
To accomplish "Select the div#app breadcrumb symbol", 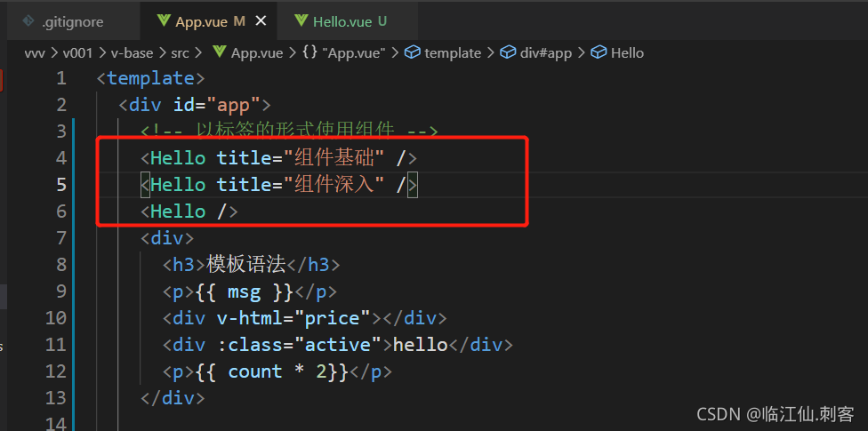I will [546, 53].
